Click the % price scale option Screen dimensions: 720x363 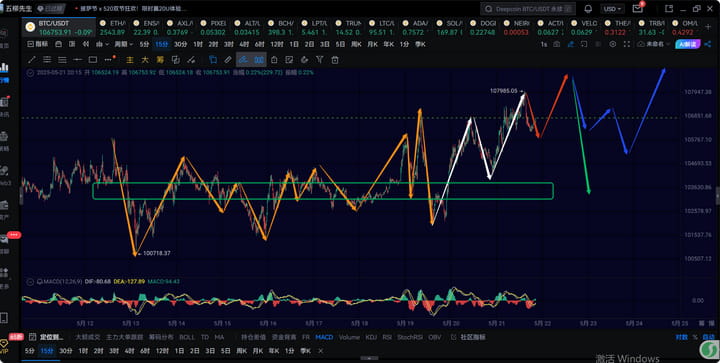click(x=695, y=337)
